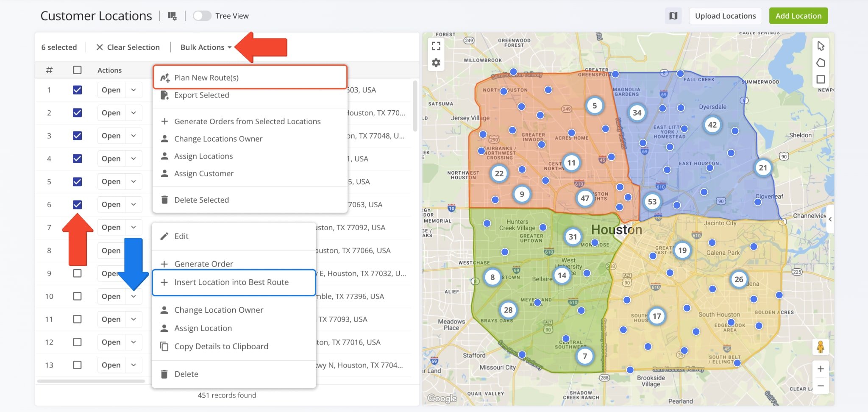
Task: Choose Assign Customer menu item
Action: 250,173
